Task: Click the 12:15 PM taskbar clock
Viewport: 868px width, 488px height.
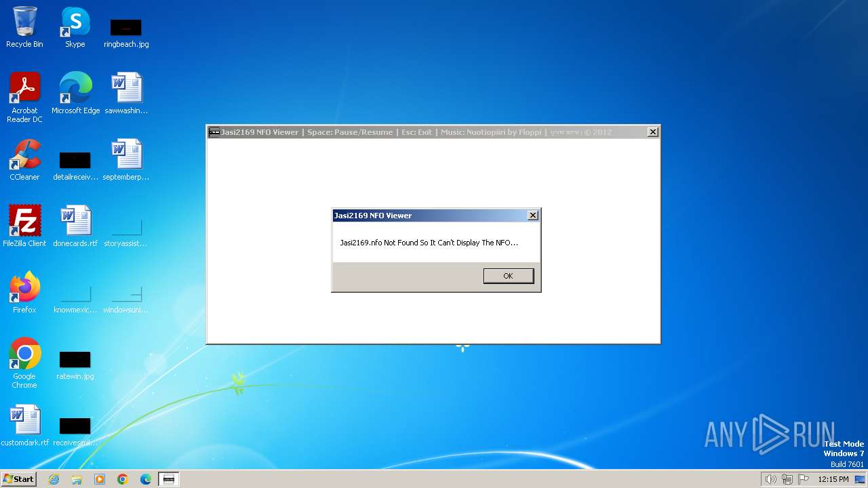Action: click(833, 479)
